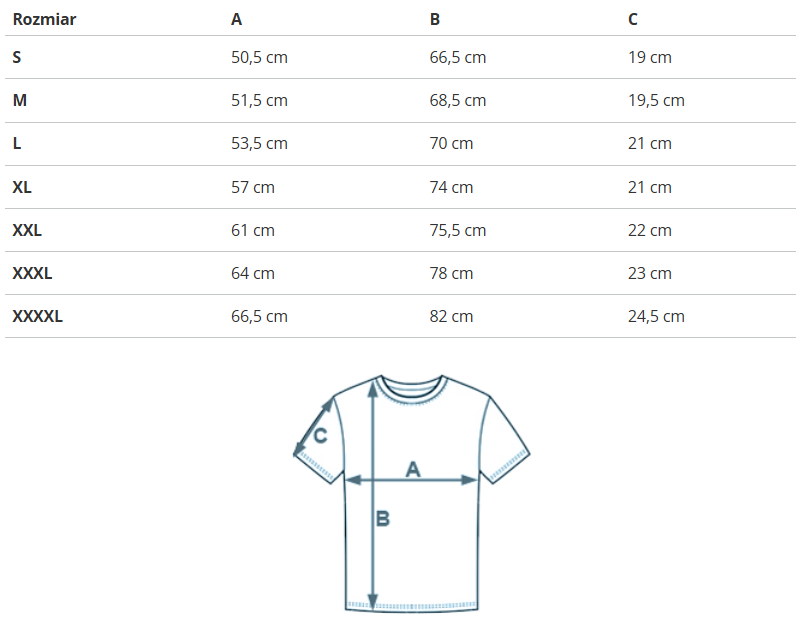Image resolution: width=796 pixels, height=620 pixels.
Task: Choose the XL size label
Action: (x=22, y=187)
